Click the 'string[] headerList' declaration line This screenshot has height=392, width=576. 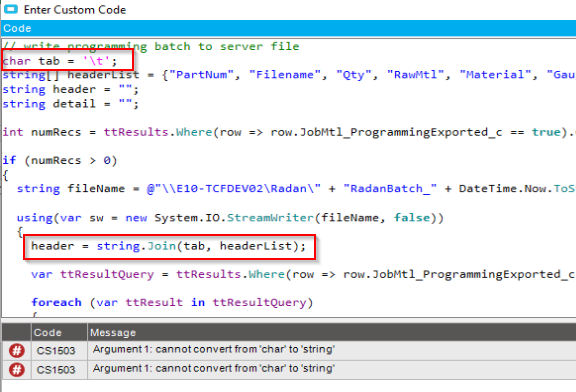click(289, 75)
